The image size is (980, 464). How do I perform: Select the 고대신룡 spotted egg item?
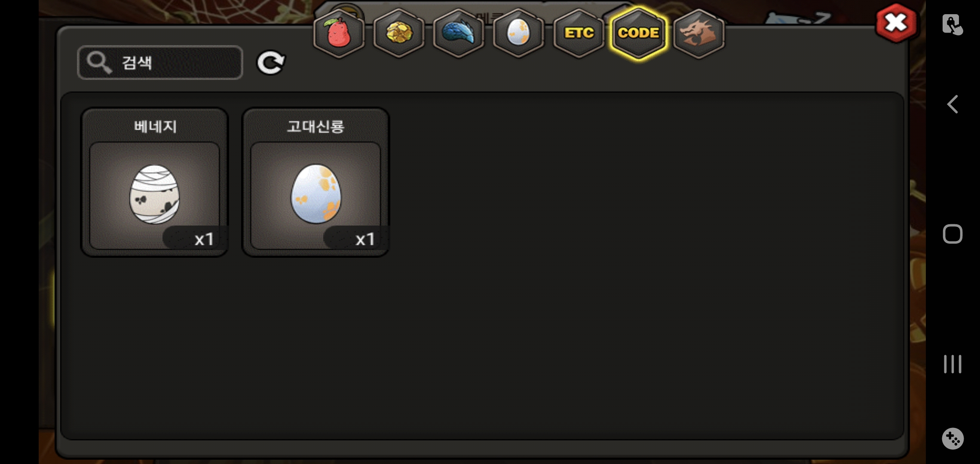tap(315, 182)
